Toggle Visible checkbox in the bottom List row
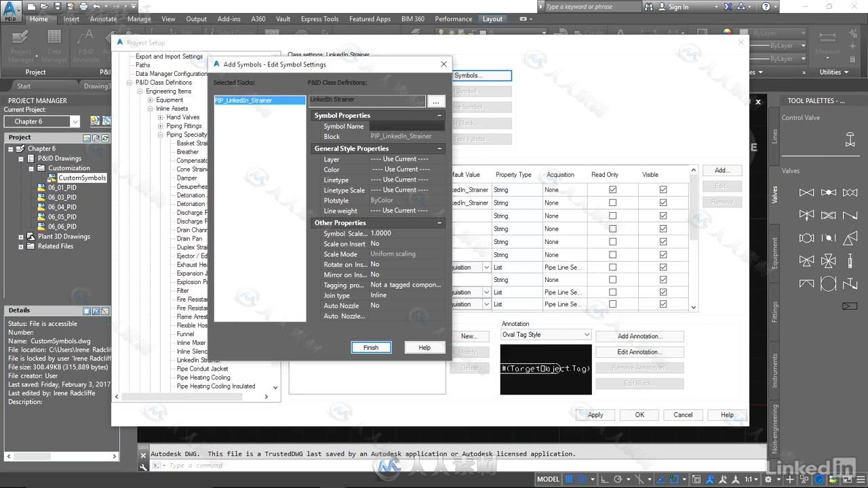868x488 pixels. [x=663, y=304]
